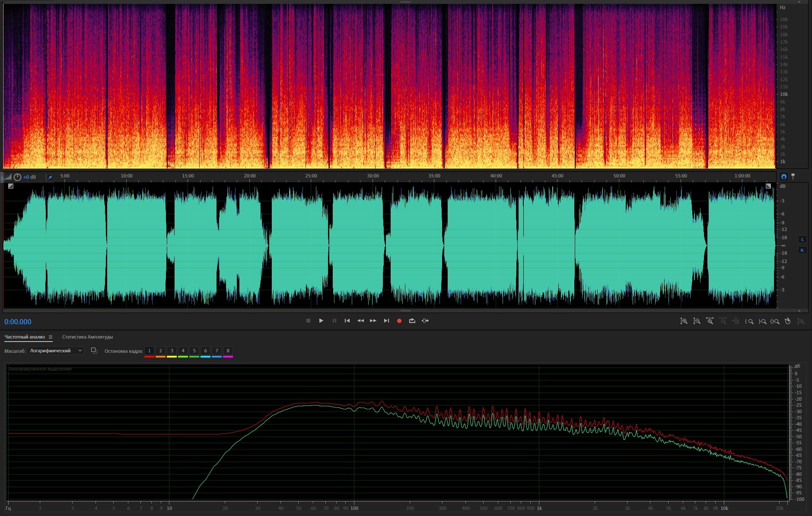Image resolution: width=812 pixels, height=516 pixels.
Task: Click the zoom to time stopwatch icon
Action: click(x=787, y=321)
